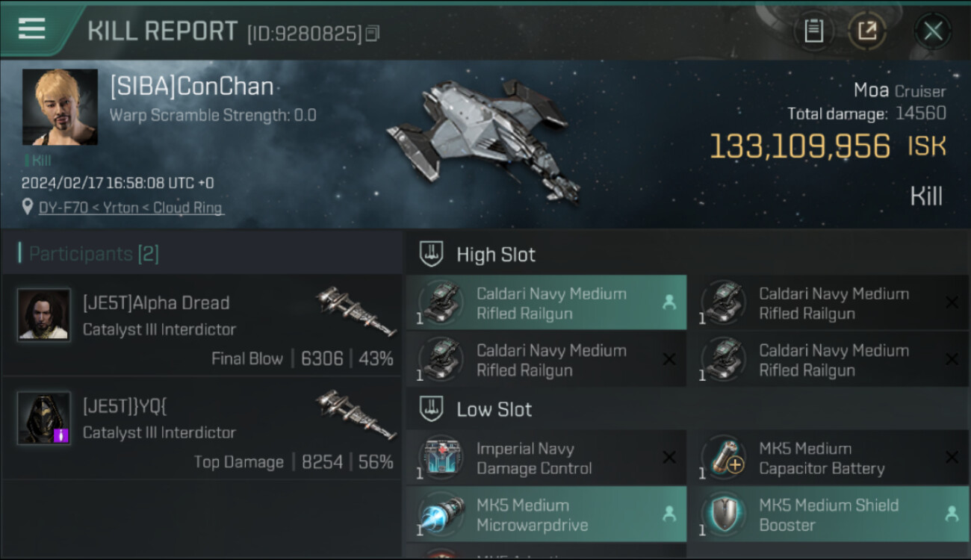Click the Imperial Navy Damage Control icon

[x=441, y=458]
